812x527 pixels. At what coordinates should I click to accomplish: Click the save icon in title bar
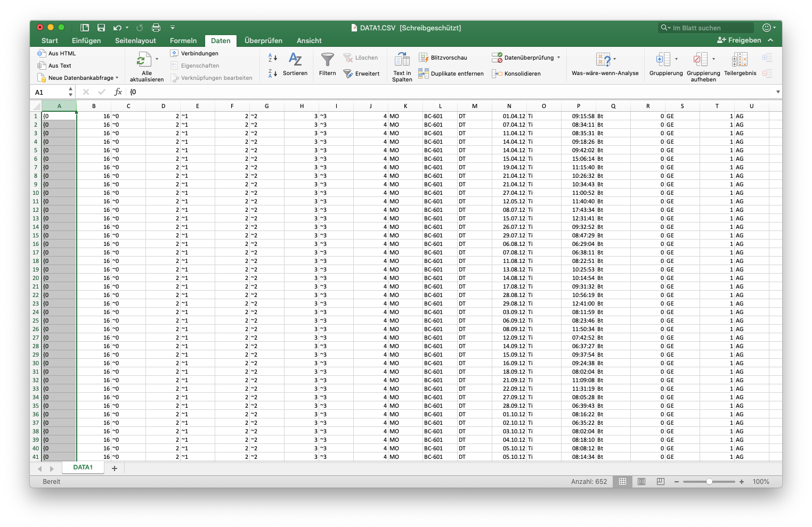101,28
